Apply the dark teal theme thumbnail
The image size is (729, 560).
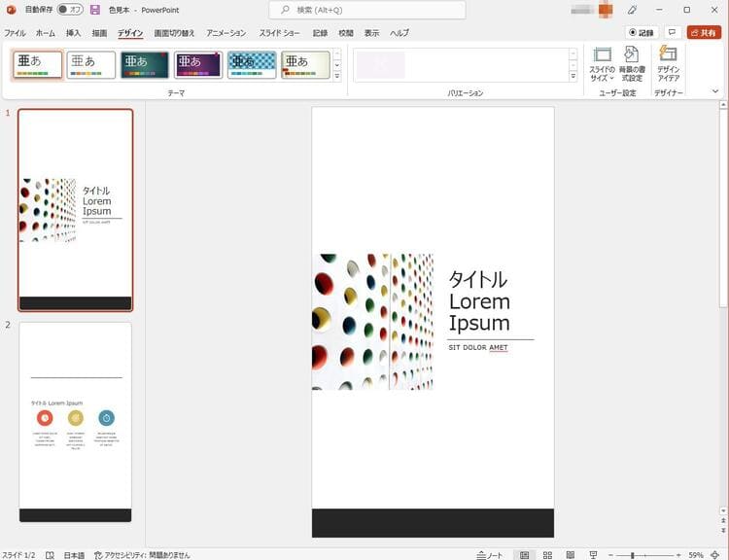click(x=145, y=64)
